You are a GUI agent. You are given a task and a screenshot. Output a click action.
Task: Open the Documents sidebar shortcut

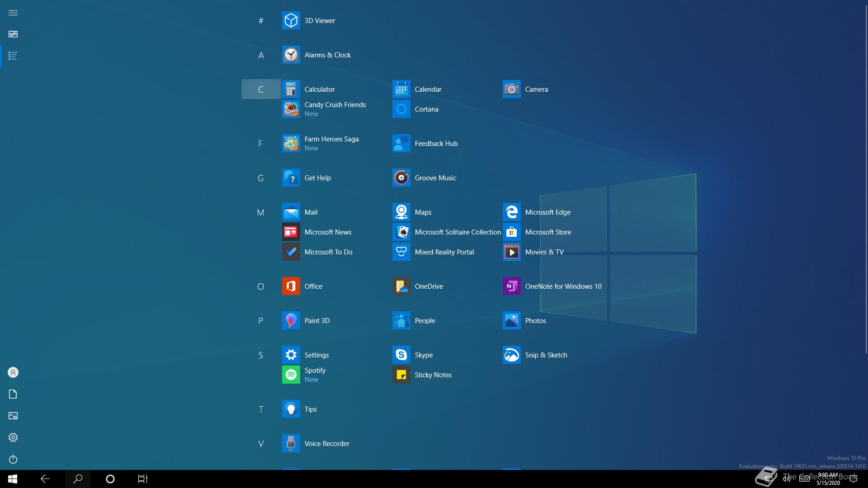pos(13,394)
